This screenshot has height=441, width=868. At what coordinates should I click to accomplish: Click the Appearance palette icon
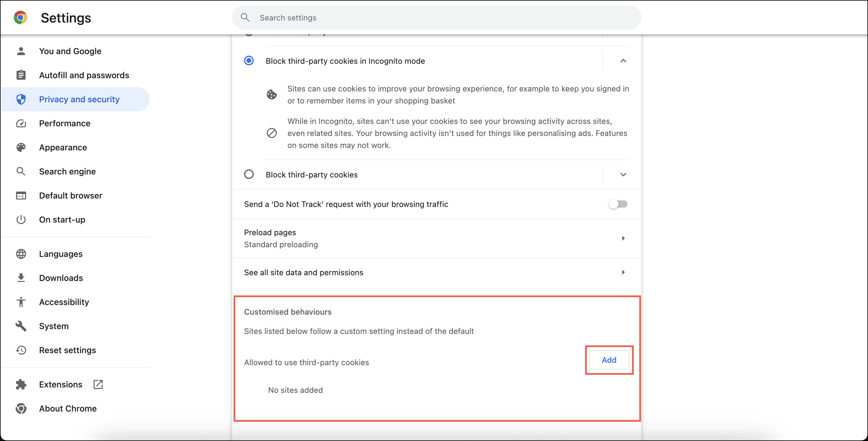(21, 147)
